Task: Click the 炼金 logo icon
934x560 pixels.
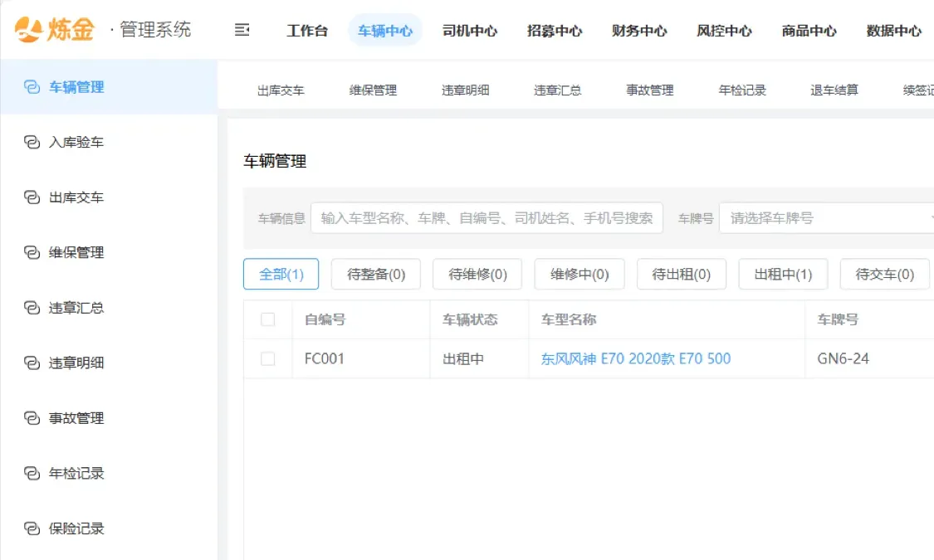Action: [27, 30]
